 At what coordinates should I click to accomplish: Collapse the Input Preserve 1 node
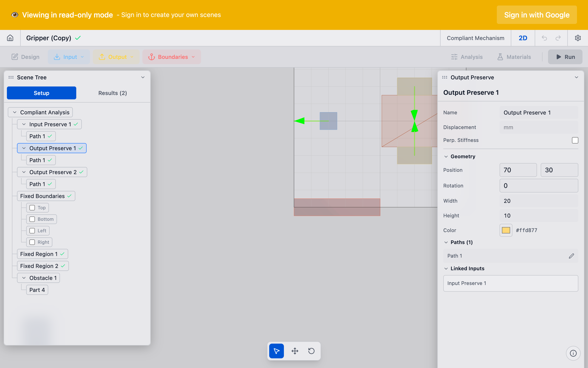24,124
